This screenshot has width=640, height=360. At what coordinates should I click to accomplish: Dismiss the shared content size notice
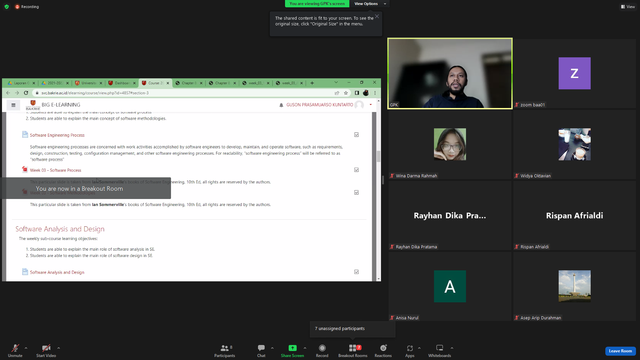377,16
